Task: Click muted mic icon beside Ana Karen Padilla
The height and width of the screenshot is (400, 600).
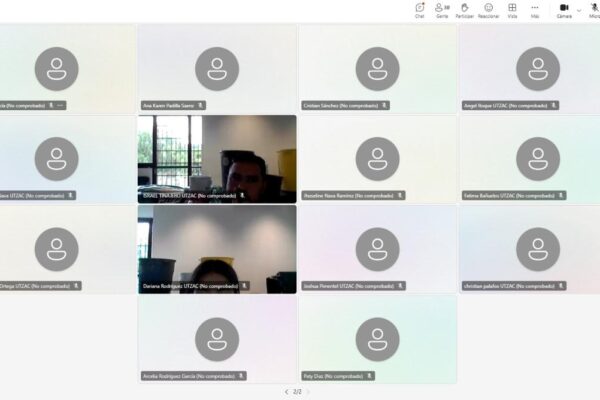Action: pos(200,105)
